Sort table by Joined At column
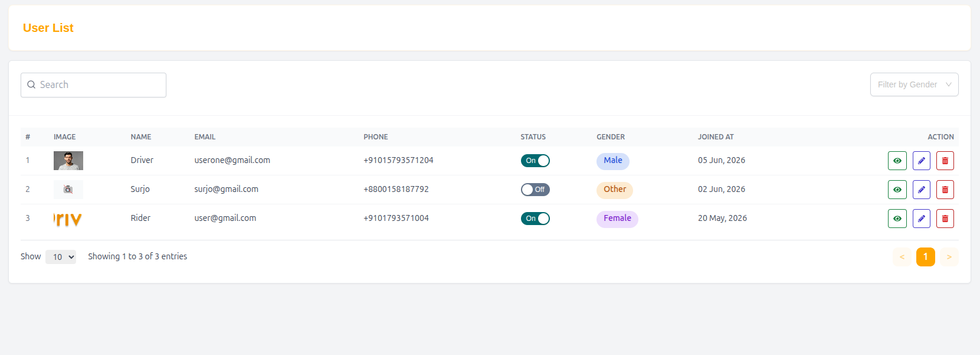 (716, 137)
